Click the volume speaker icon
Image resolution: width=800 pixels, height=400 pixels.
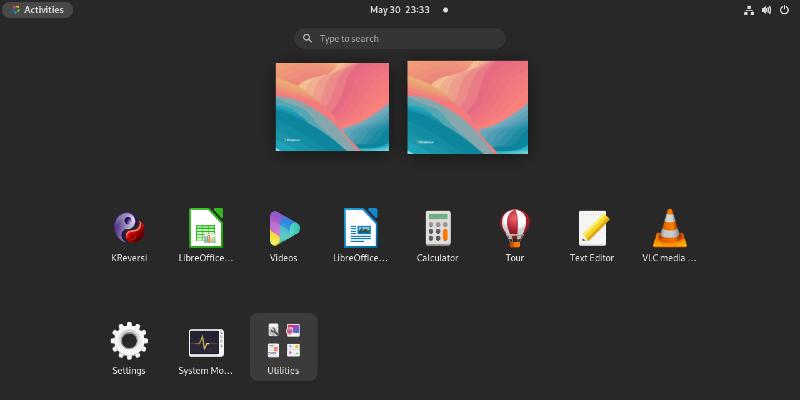click(767, 10)
